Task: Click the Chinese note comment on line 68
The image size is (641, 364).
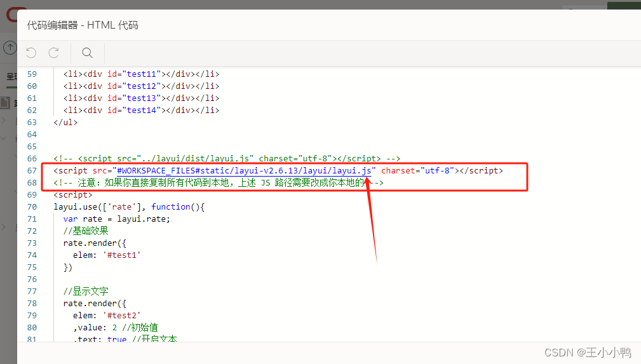Action: (219, 183)
